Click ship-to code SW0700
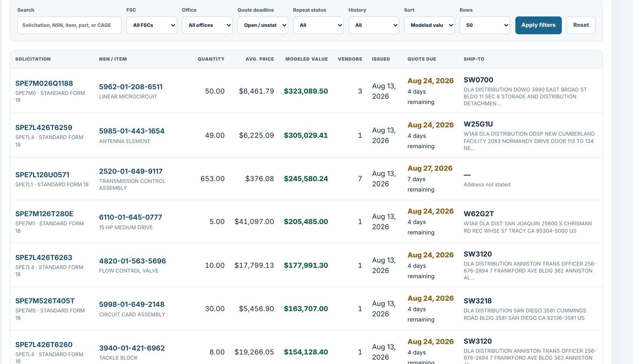This screenshot has width=633, height=364. tap(478, 80)
